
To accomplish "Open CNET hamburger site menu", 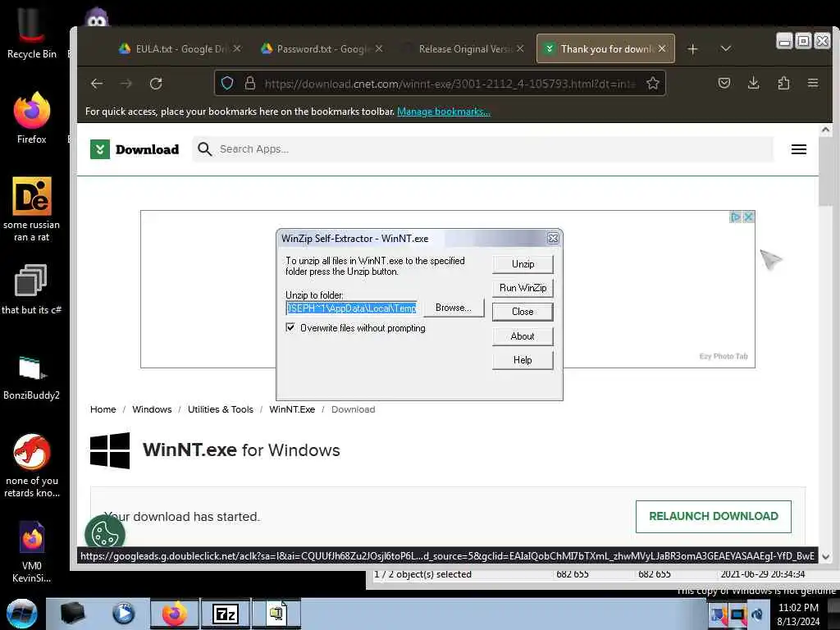I will tap(799, 149).
